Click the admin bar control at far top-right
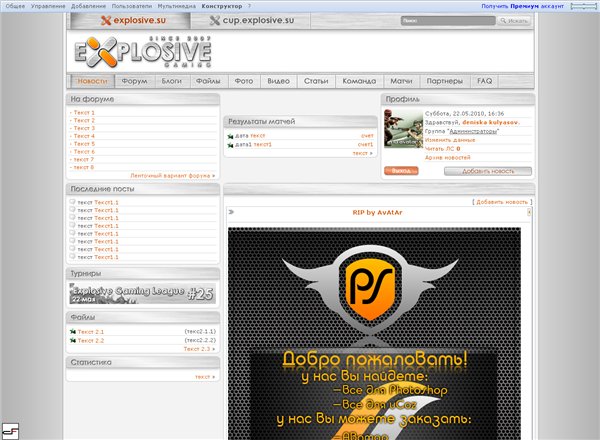The width and height of the screenshot is (600, 440). click(583, 6)
